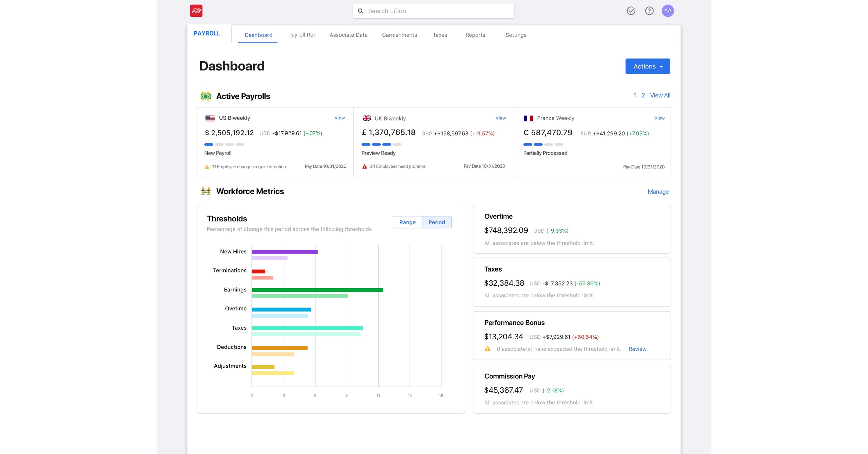The height and width of the screenshot is (454, 868).
Task: Click the 'New Payroll' status text
Action: click(x=218, y=153)
